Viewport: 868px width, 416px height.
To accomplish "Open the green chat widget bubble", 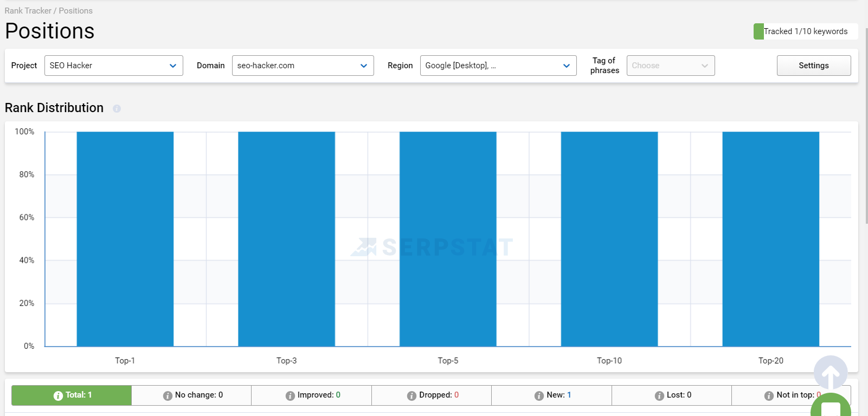I will pos(830,407).
